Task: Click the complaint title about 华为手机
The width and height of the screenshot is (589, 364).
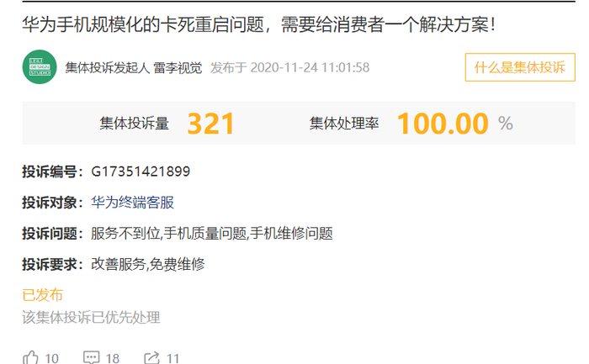Action: (x=259, y=24)
